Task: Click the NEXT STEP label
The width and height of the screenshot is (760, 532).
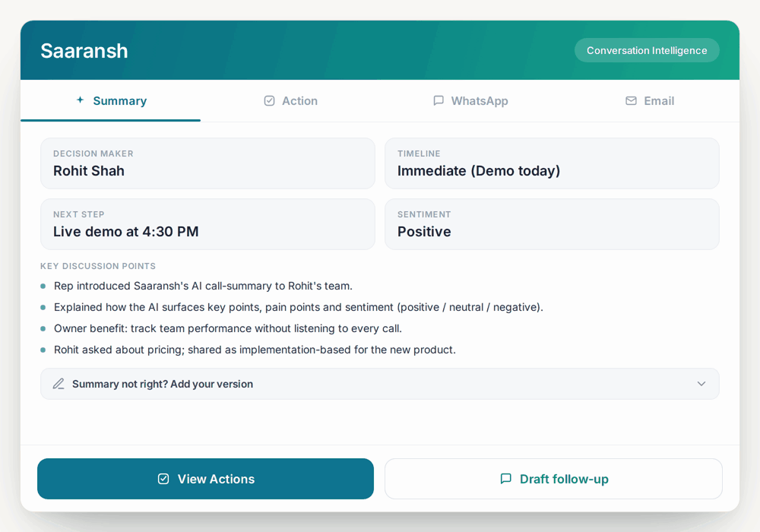Action: tap(78, 214)
